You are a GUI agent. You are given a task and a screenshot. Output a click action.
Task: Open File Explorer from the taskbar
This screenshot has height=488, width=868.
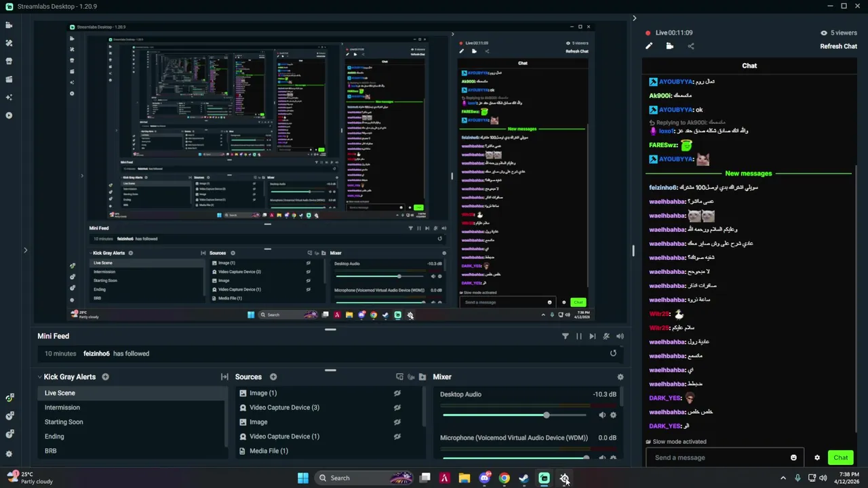tap(465, 478)
